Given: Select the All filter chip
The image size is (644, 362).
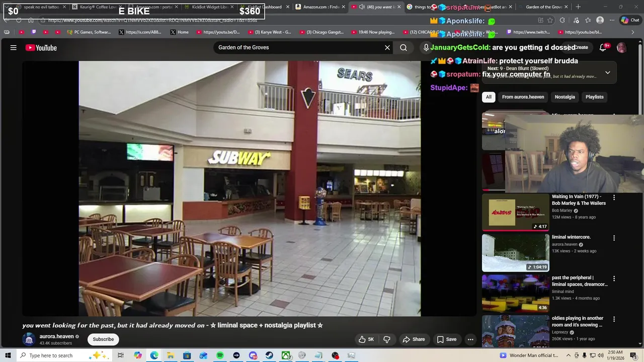Looking at the screenshot, I should point(489,97).
